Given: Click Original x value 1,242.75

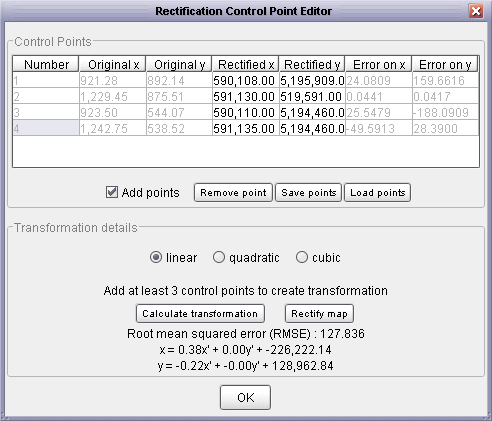Looking at the screenshot, I should pyautogui.click(x=113, y=128).
